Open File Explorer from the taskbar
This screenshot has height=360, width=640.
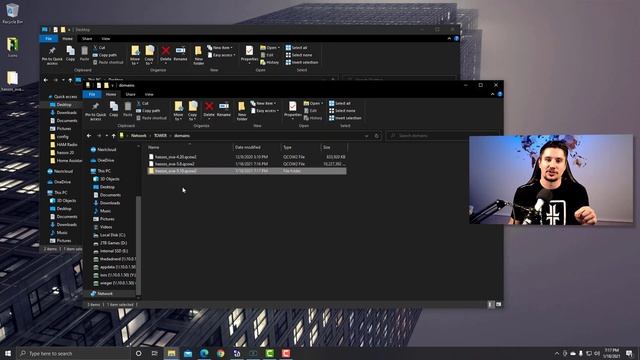click(x=171, y=353)
